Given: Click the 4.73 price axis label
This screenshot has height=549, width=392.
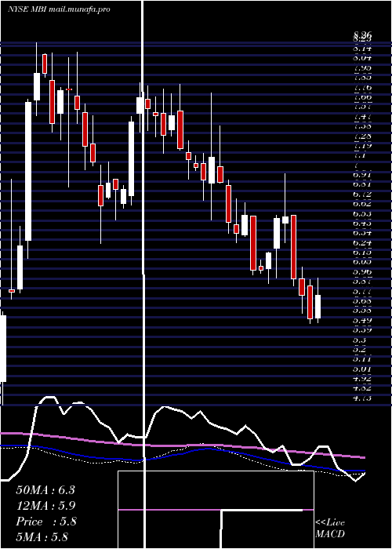Looking at the screenshot, I should coord(362,398).
